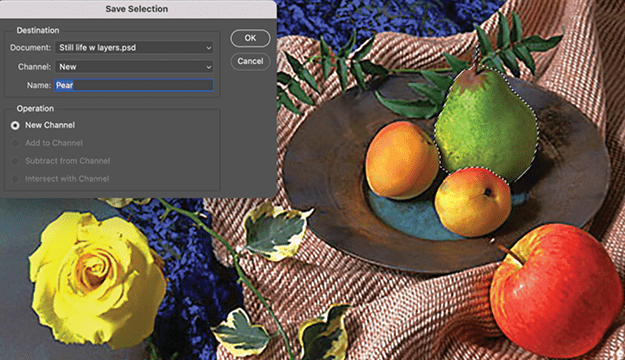Click the red apple in the image
Viewport: 625px width, 360px height.
[x=556, y=290]
